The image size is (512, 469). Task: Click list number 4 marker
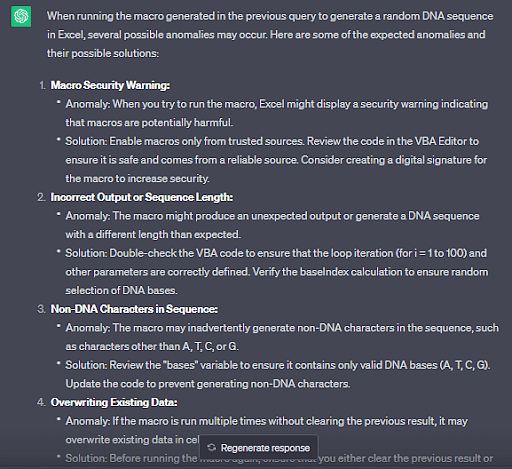coord(41,403)
